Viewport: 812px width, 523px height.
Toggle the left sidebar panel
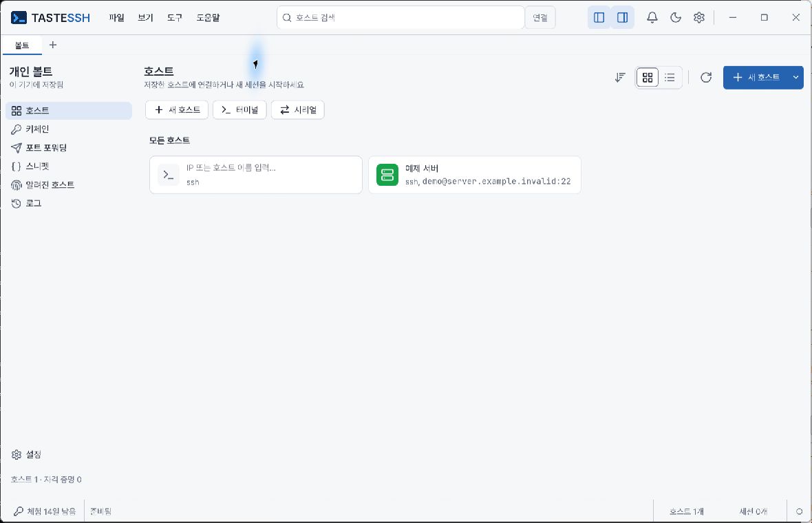coord(599,18)
